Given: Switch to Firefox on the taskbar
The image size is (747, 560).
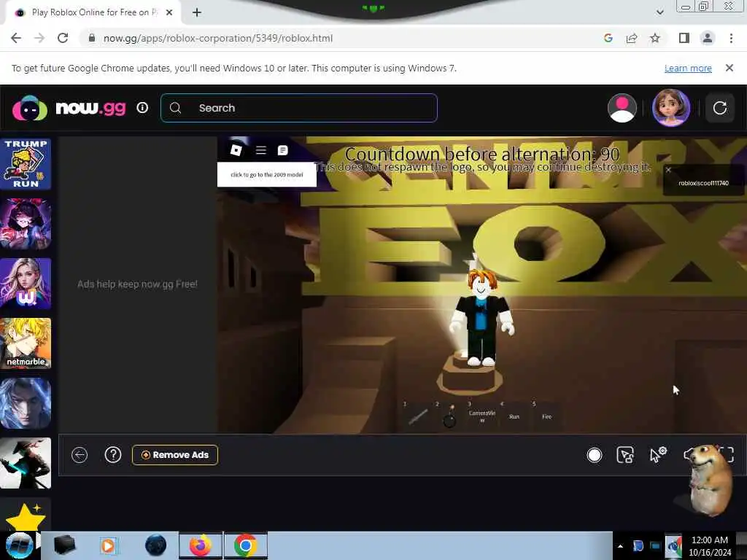Looking at the screenshot, I should coord(201,545).
